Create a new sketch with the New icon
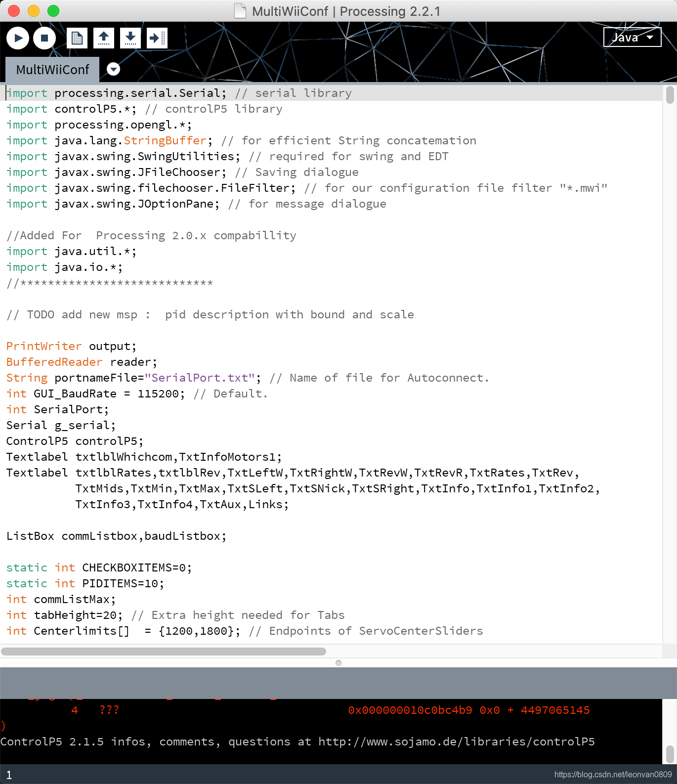The height and width of the screenshot is (784, 677). click(x=77, y=38)
